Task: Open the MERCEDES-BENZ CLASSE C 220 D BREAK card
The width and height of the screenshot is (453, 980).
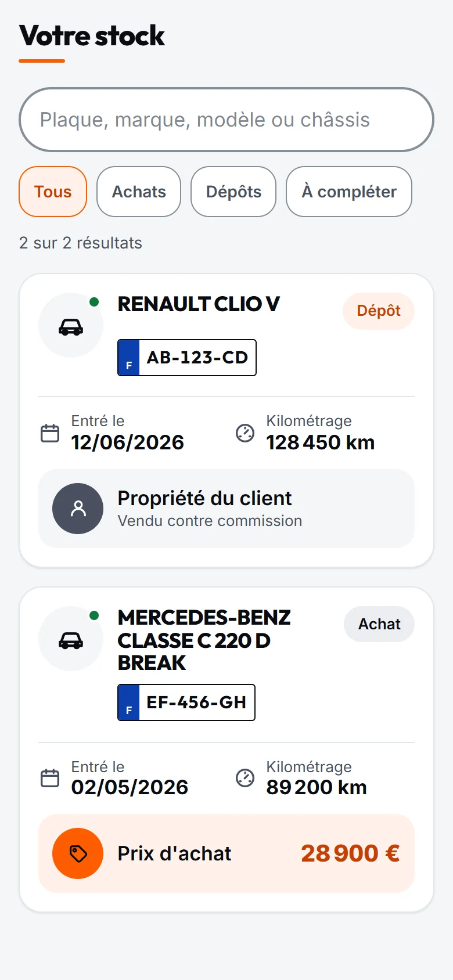Action: click(227, 750)
